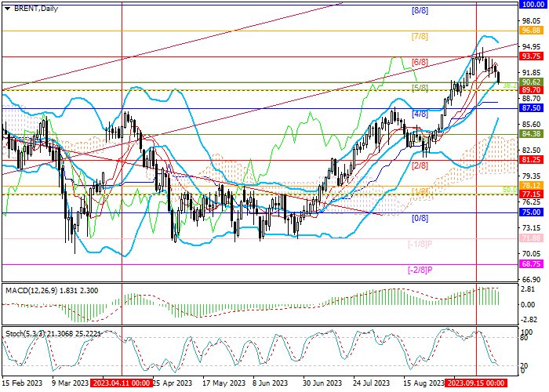Select the [7/8] Murrey level label

[x=420, y=36]
